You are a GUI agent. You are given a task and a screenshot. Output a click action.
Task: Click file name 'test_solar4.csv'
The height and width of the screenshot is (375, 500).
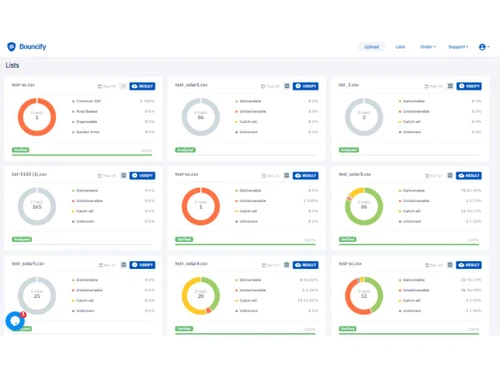(191, 264)
